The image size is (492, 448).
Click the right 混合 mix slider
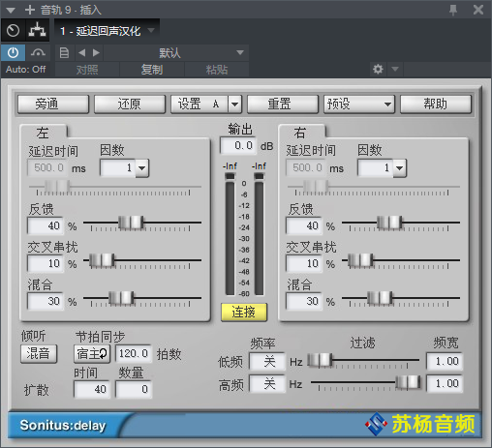point(380,298)
